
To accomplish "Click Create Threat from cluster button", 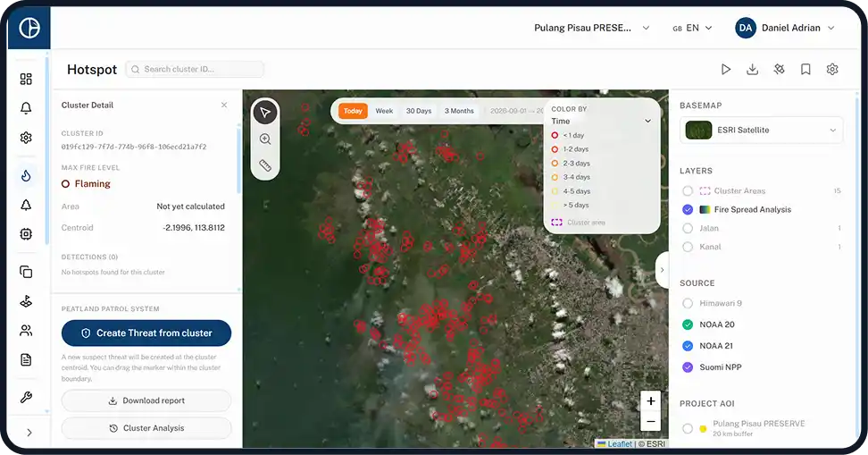I will tap(146, 333).
